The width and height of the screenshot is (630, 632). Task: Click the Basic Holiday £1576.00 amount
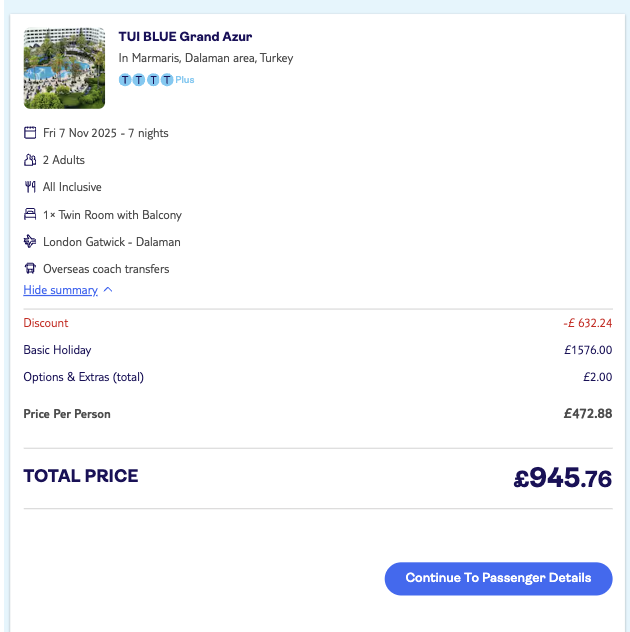click(x=588, y=350)
